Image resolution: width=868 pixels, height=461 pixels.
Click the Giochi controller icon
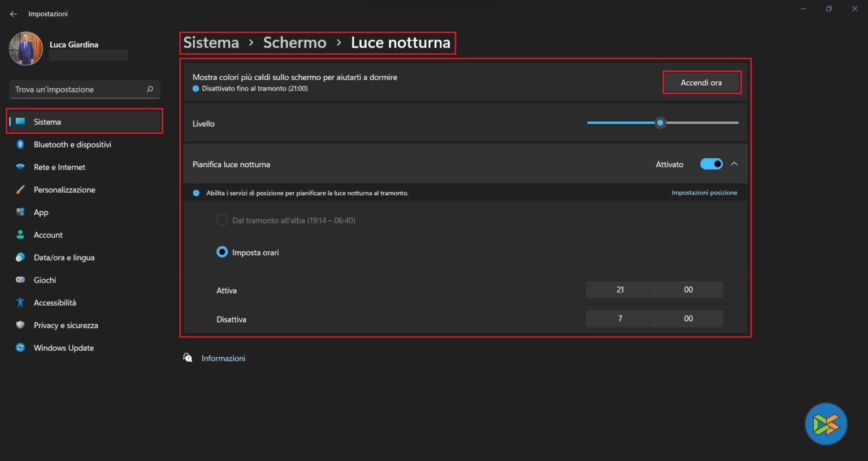click(20, 280)
